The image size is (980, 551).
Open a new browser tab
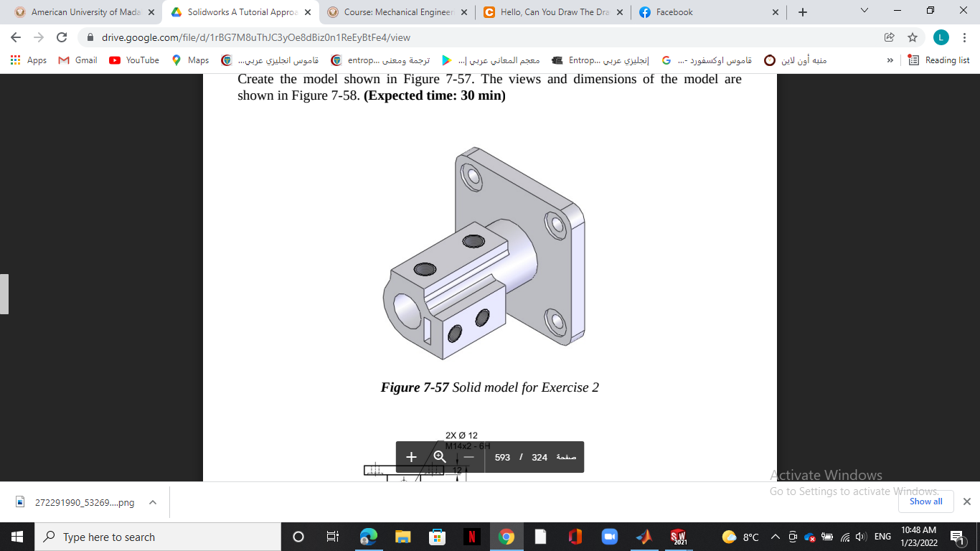click(803, 12)
